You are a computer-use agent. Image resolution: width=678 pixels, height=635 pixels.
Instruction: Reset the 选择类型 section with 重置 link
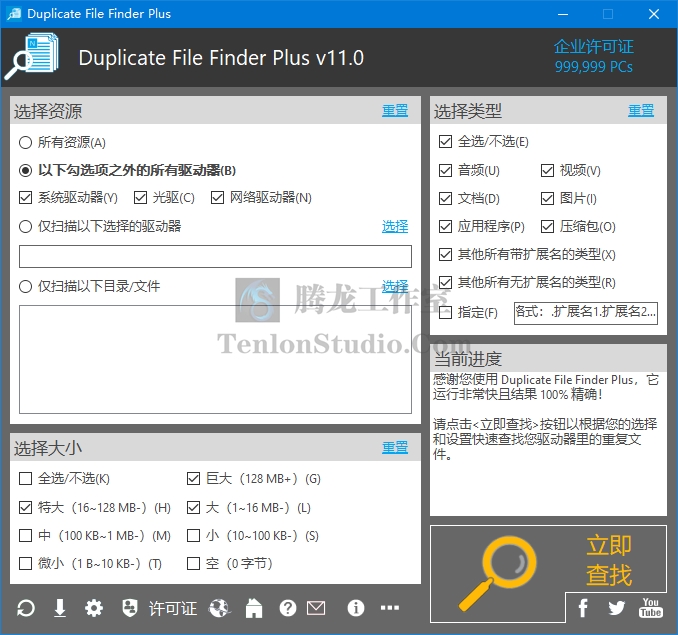tap(641, 111)
